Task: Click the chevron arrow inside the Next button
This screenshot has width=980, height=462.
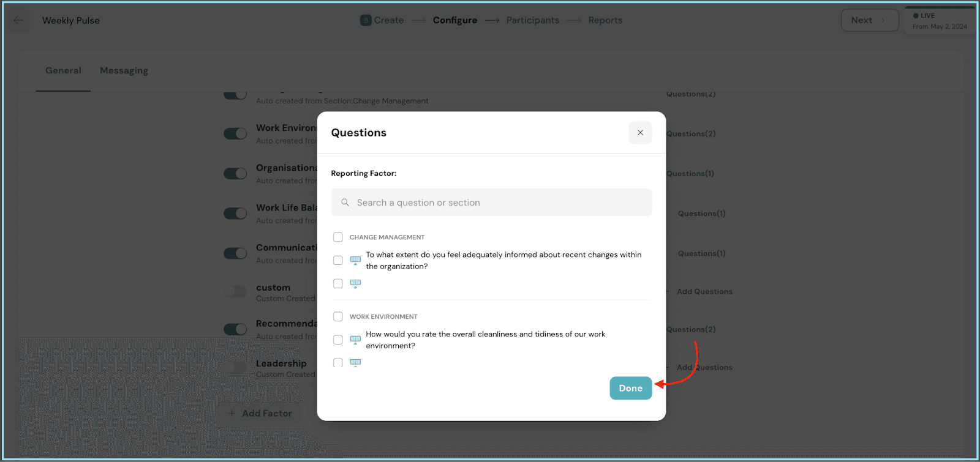Action: (883, 20)
